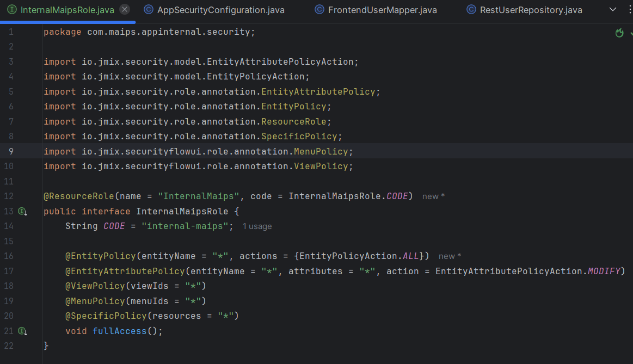Open implementations gutter icon beside line 13
Screen dimensions: 633x364
22,211
